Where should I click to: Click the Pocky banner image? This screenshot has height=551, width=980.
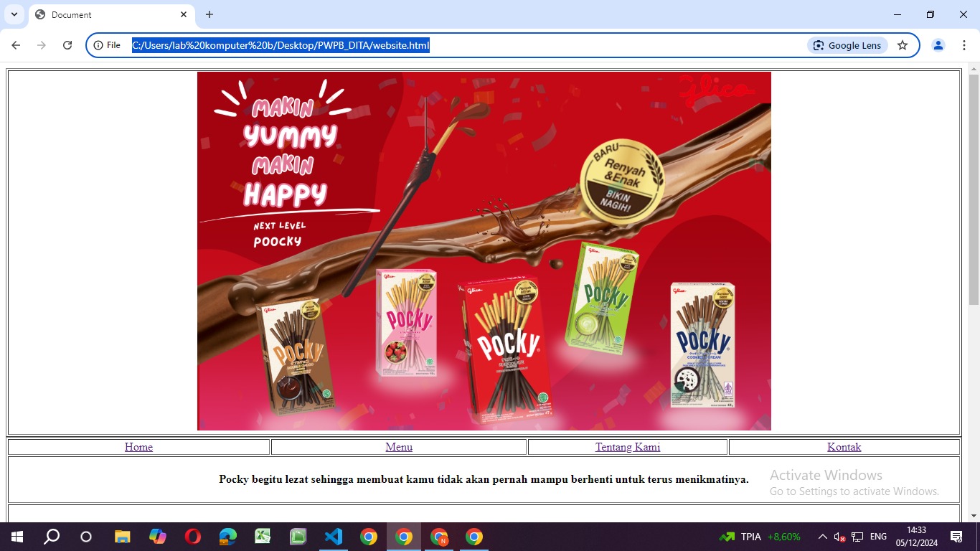click(x=484, y=251)
